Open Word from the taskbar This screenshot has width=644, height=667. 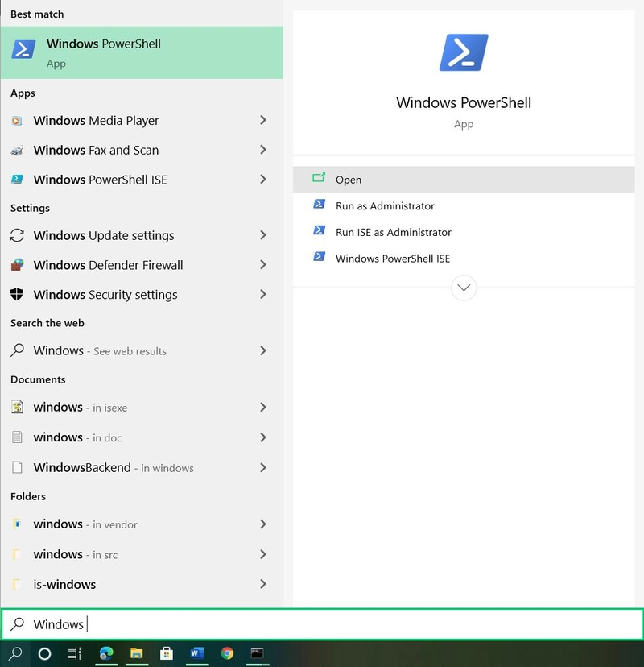196,653
